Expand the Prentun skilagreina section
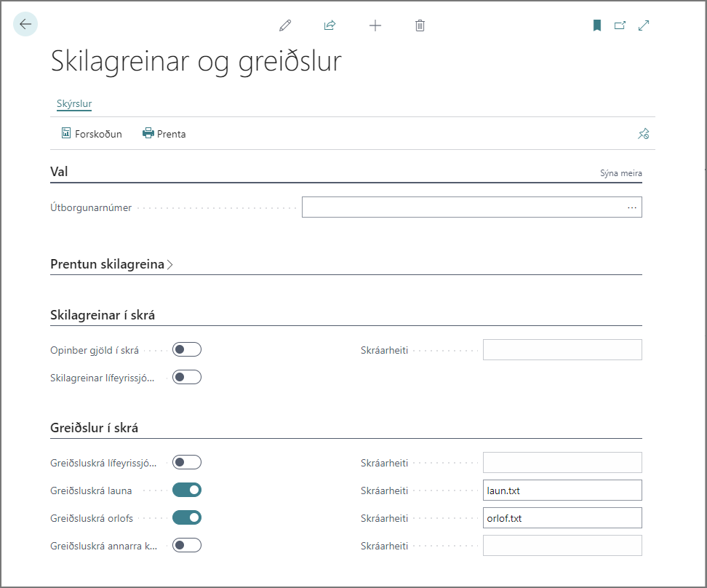This screenshot has width=707, height=588. point(111,264)
